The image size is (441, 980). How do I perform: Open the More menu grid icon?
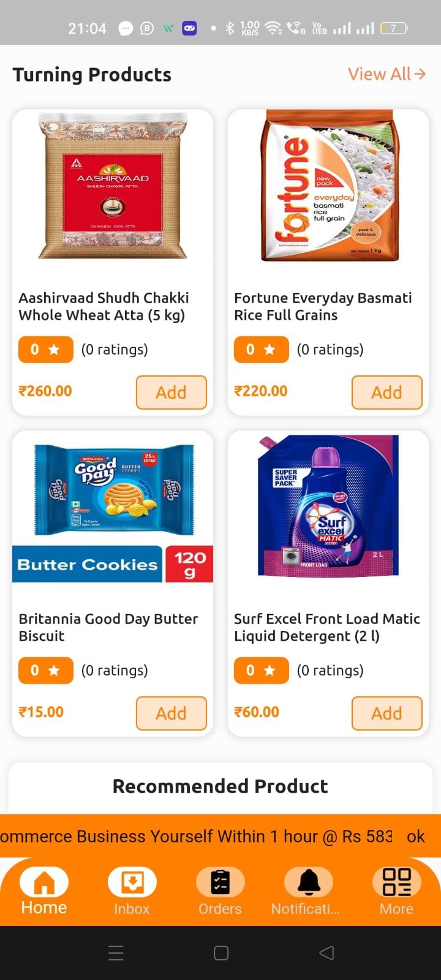tap(397, 882)
